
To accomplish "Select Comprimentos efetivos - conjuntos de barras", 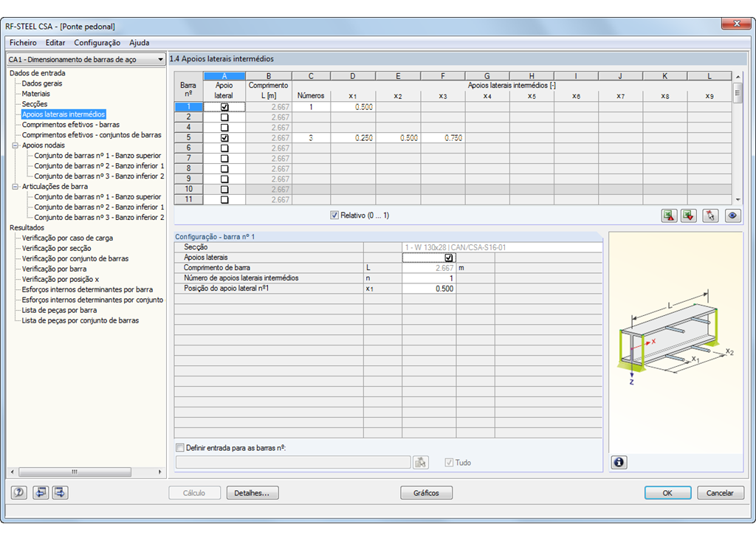I will pos(92,135).
